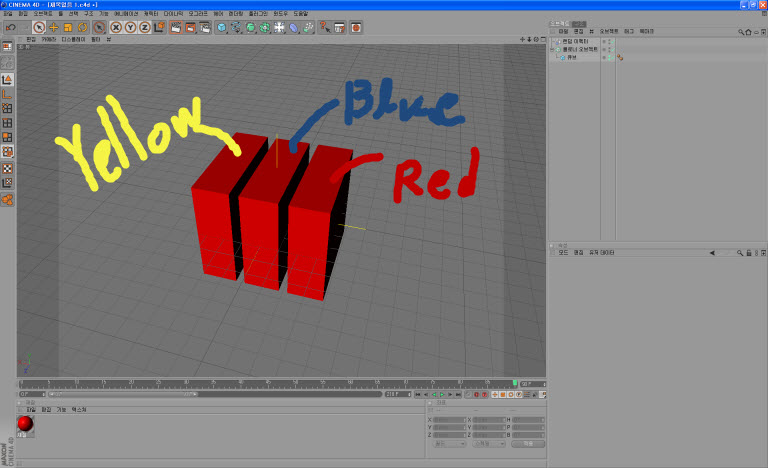Toggle the Z axis lock
Screen dimensions: 768x468
click(145, 28)
